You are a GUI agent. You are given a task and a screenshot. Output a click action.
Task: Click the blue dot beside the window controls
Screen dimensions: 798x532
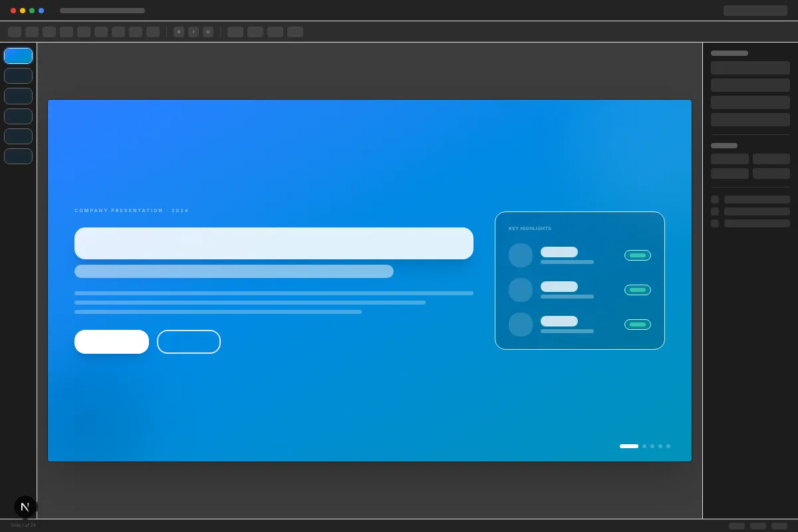tap(41, 11)
